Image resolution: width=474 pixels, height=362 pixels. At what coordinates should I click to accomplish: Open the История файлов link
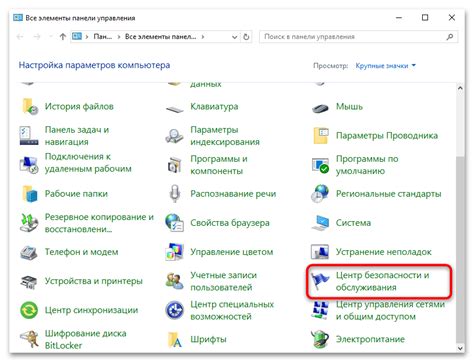pos(79,107)
